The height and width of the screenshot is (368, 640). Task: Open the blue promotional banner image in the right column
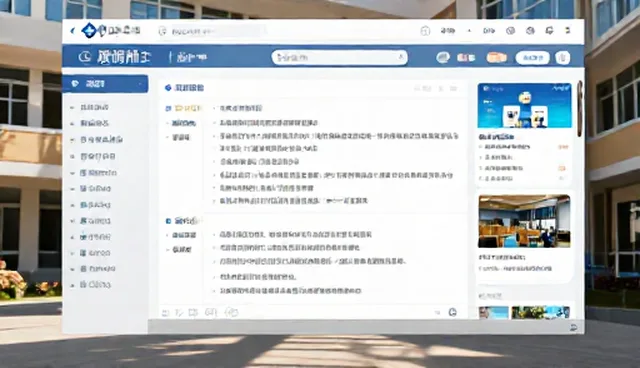[524, 106]
